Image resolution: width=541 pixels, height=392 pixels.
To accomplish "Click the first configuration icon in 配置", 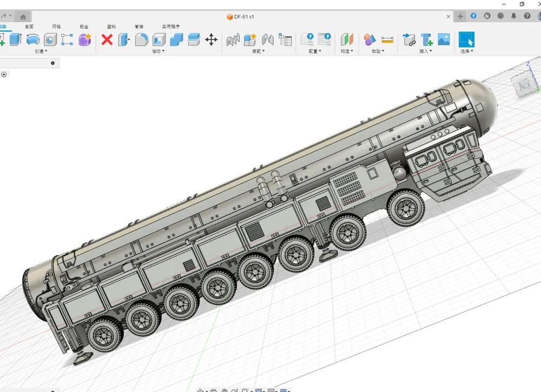I will (307, 39).
